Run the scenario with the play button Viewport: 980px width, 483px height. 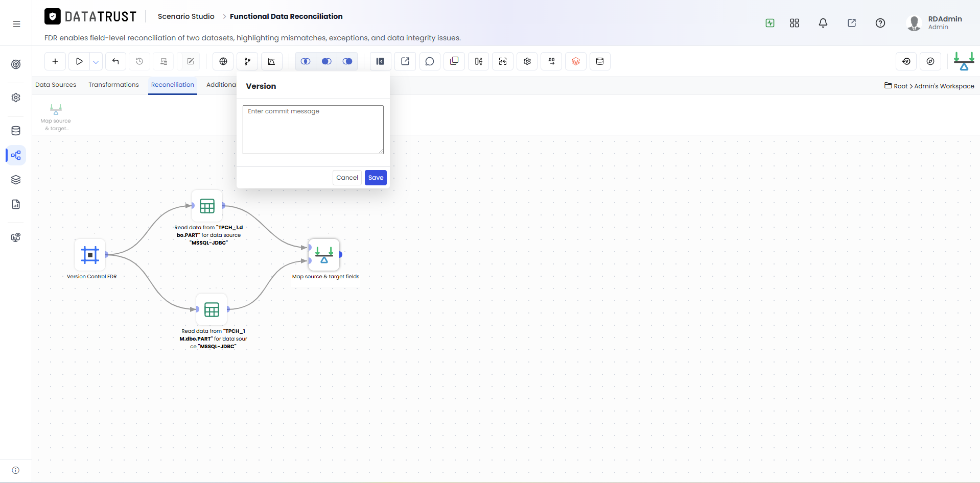click(79, 61)
